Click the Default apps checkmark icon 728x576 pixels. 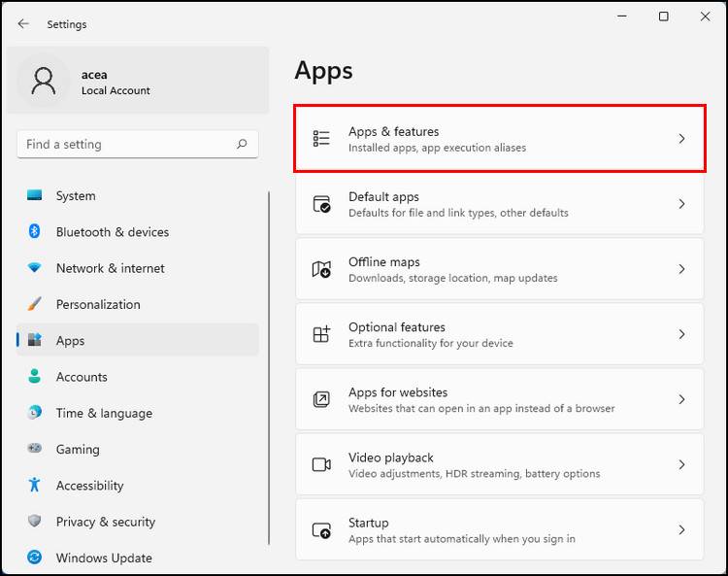tap(321, 204)
